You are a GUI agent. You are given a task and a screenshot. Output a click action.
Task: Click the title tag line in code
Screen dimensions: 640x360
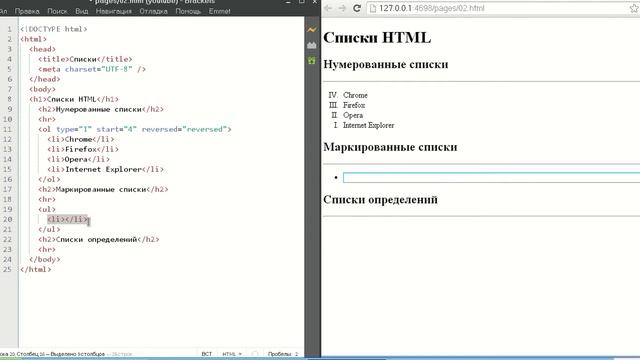pyautogui.click(x=85, y=59)
